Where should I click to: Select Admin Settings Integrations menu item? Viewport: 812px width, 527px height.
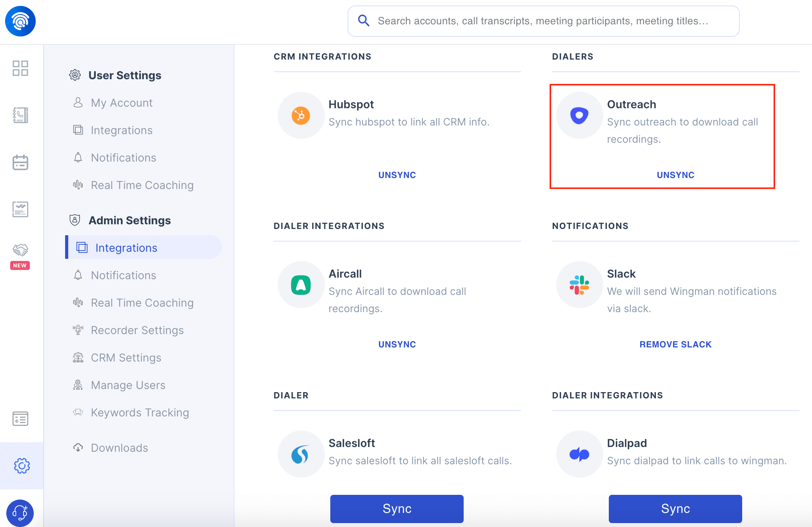point(126,248)
